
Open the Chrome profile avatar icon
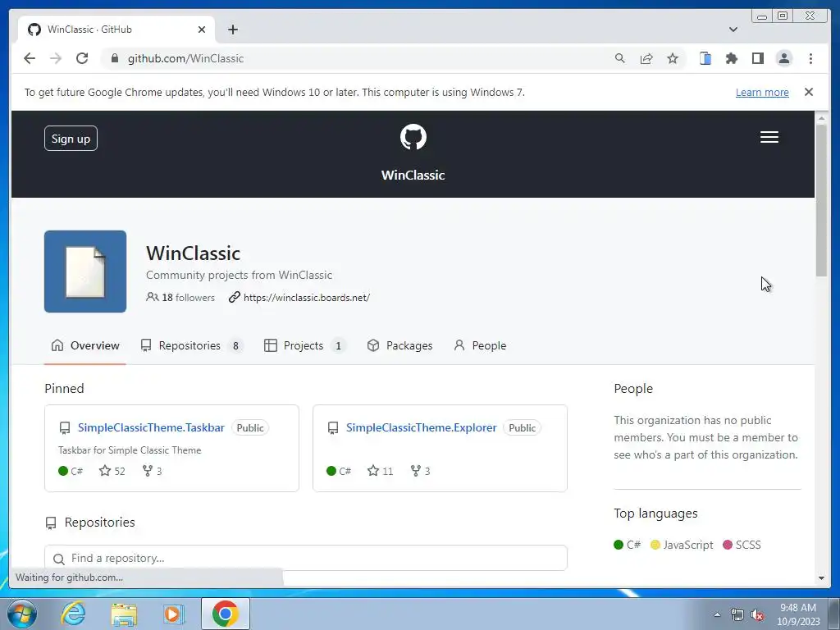784,58
